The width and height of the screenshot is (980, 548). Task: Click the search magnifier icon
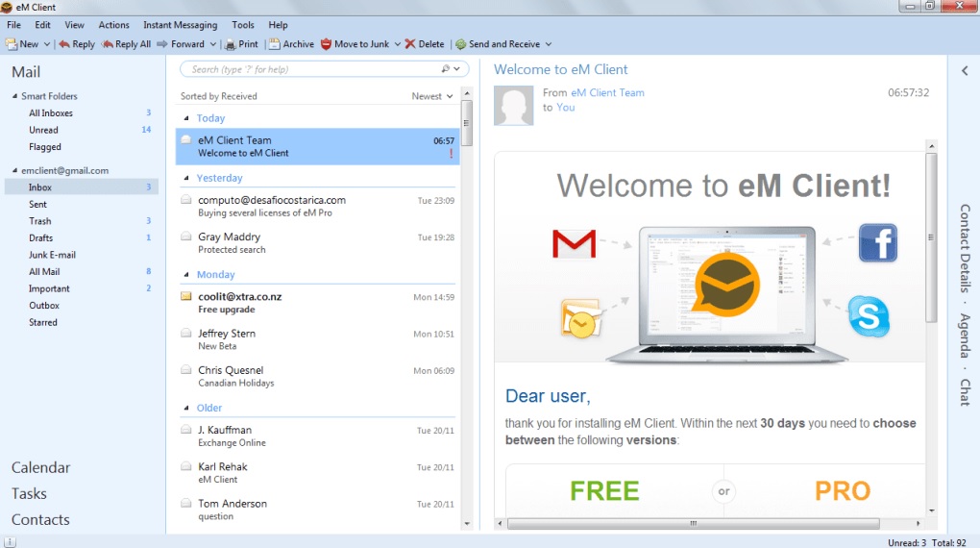(445, 69)
